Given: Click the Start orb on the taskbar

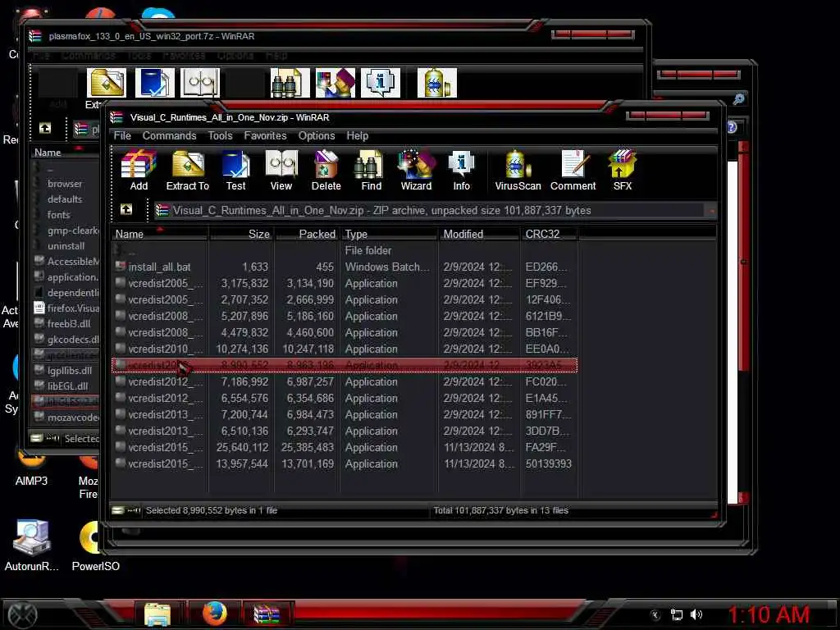Looking at the screenshot, I should click(x=22, y=614).
